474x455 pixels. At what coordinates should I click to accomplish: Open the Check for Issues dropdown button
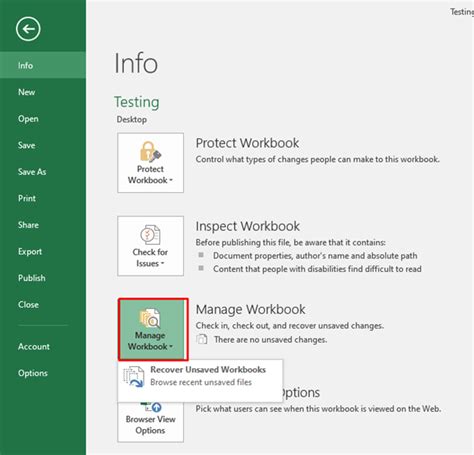click(150, 246)
